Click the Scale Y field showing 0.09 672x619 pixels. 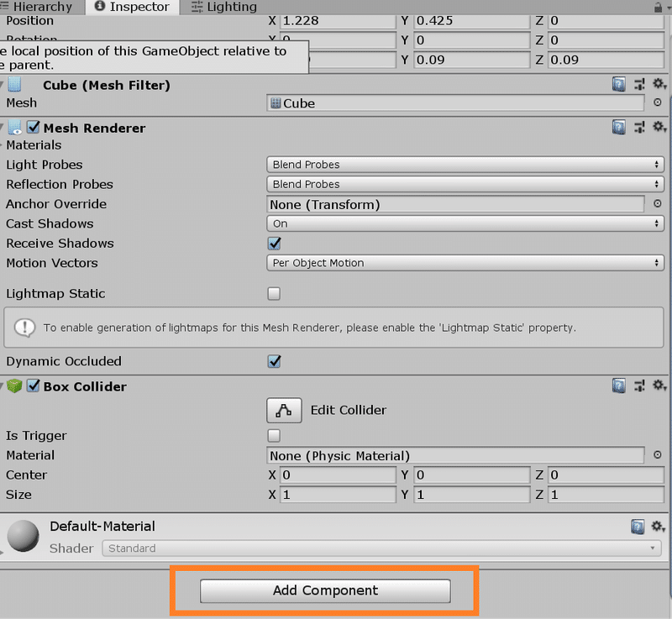coord(471,60)
